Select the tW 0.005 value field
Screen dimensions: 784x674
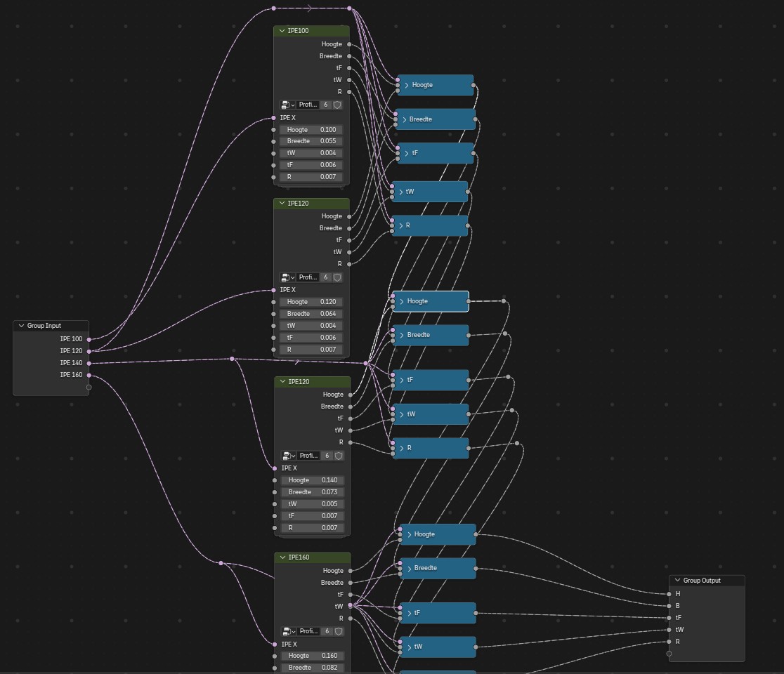point(312,504)
